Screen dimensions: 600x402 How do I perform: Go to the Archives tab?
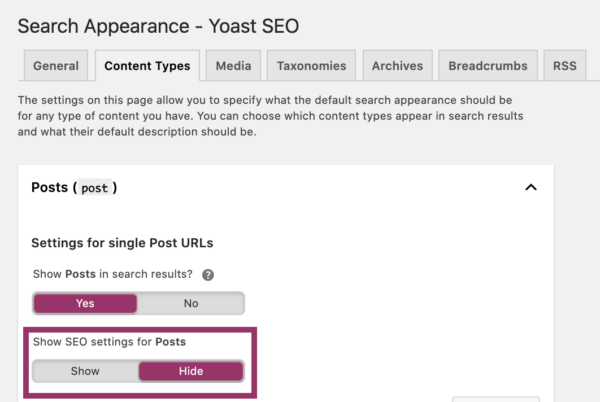398,66
